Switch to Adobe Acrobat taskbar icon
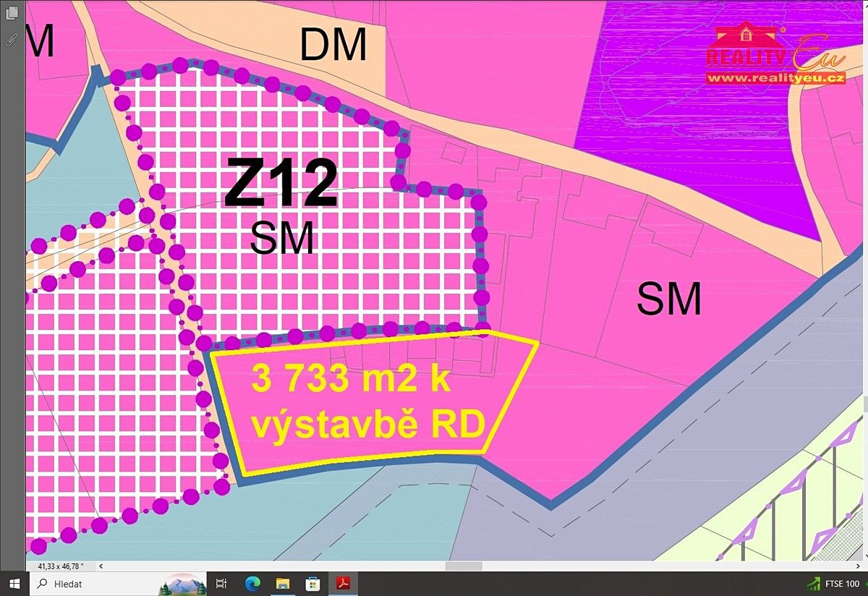The height and width of the screenshot is (596, 868). (x=344, y=584)
